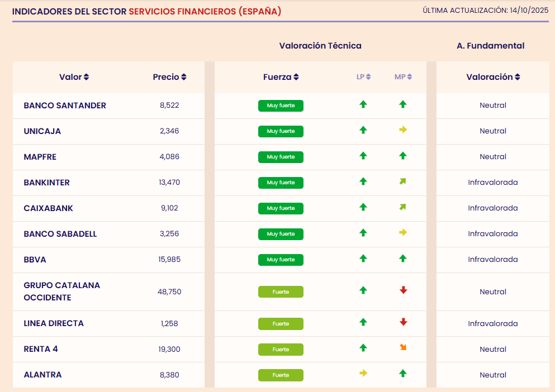Click Unicaja LP green up arrow
Image resolution: width=555 pixels, height=392 pixels.
363,130
